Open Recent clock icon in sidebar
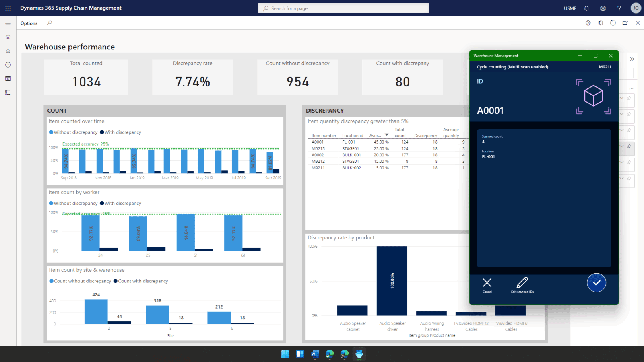 point(8,65)
